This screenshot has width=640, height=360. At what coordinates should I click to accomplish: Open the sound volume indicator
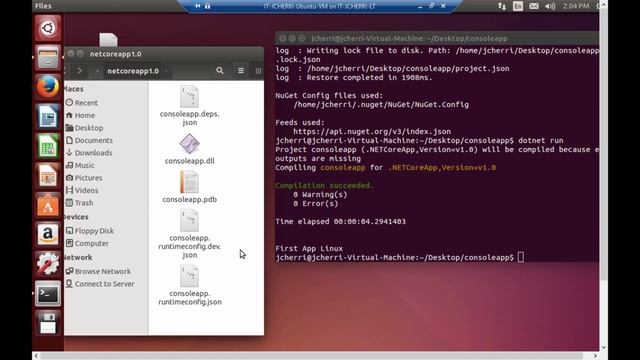pos(550,6)
